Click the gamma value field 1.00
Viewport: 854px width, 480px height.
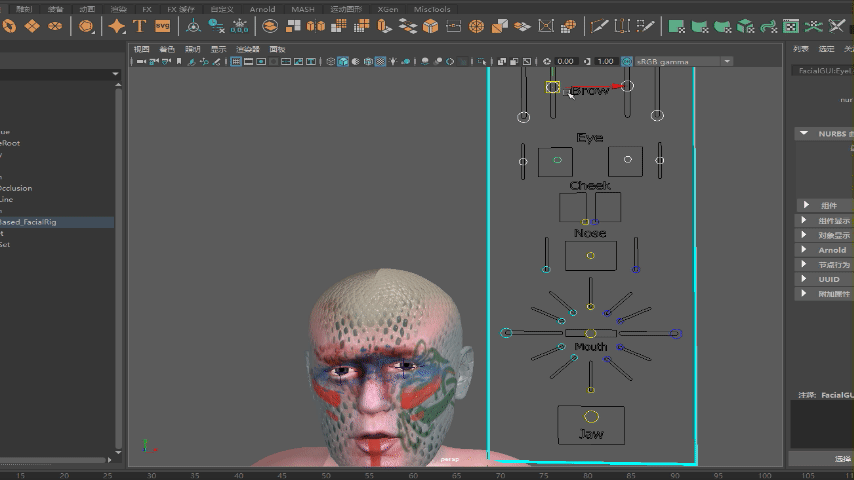(x=605, y=62)
